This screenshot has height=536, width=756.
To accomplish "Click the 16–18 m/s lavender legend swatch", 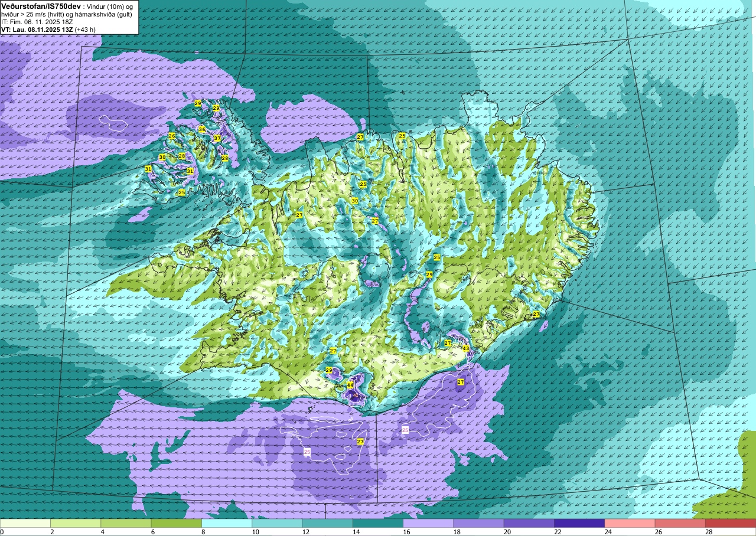I will click(x=428, y=523).
